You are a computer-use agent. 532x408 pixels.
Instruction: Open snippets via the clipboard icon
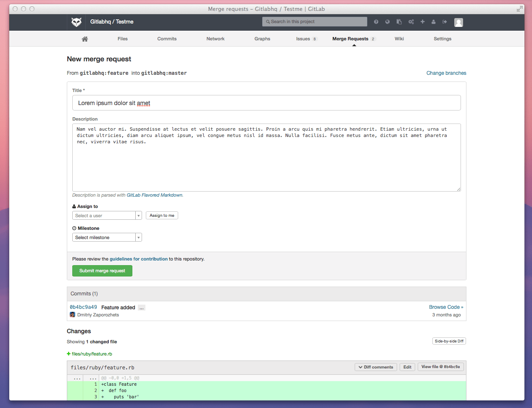click(399, 21)
